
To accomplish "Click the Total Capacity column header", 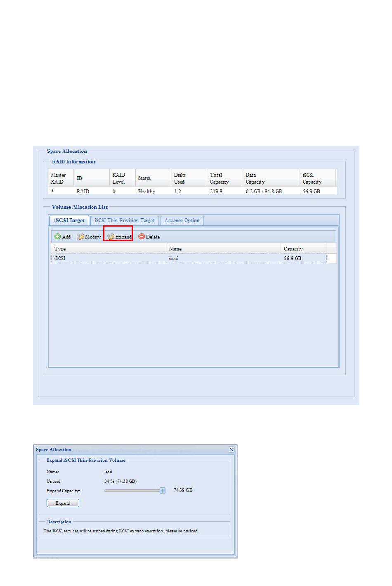I will [225, 178].
